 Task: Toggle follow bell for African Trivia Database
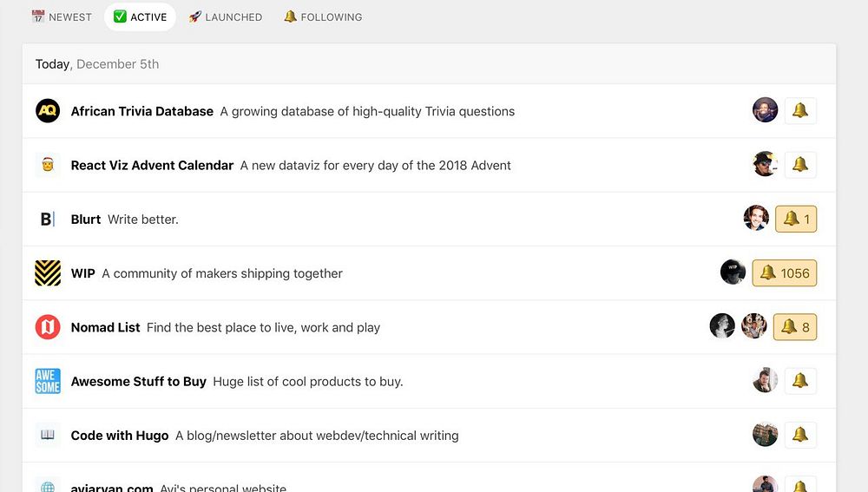[800, 111]
